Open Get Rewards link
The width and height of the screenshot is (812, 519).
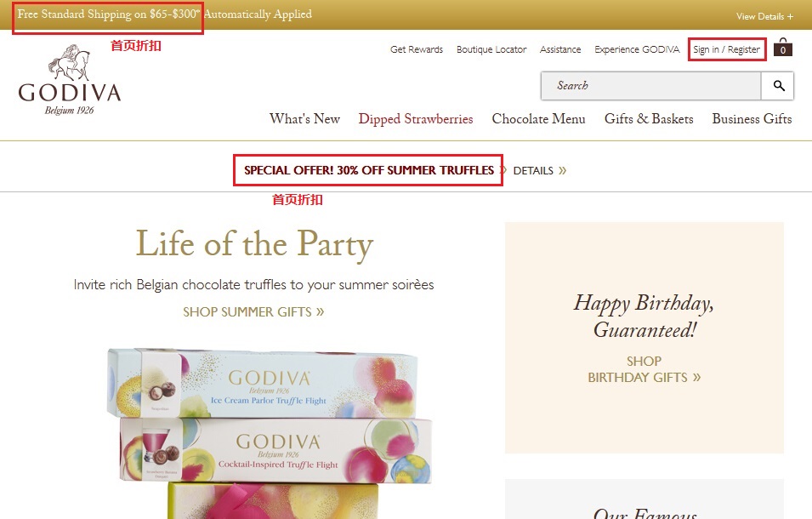point(417,49)
